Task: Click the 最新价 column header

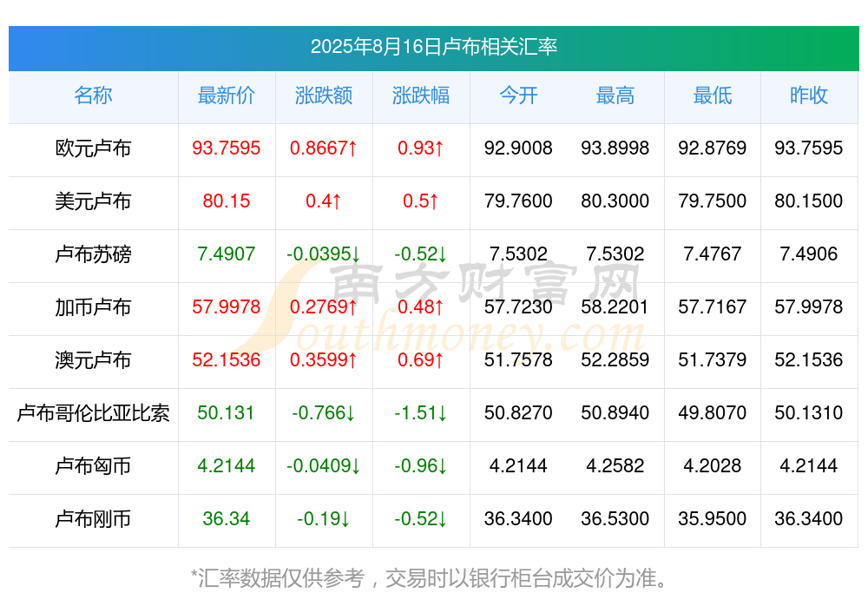Action: pyautogui.click(x=227, y=96)
